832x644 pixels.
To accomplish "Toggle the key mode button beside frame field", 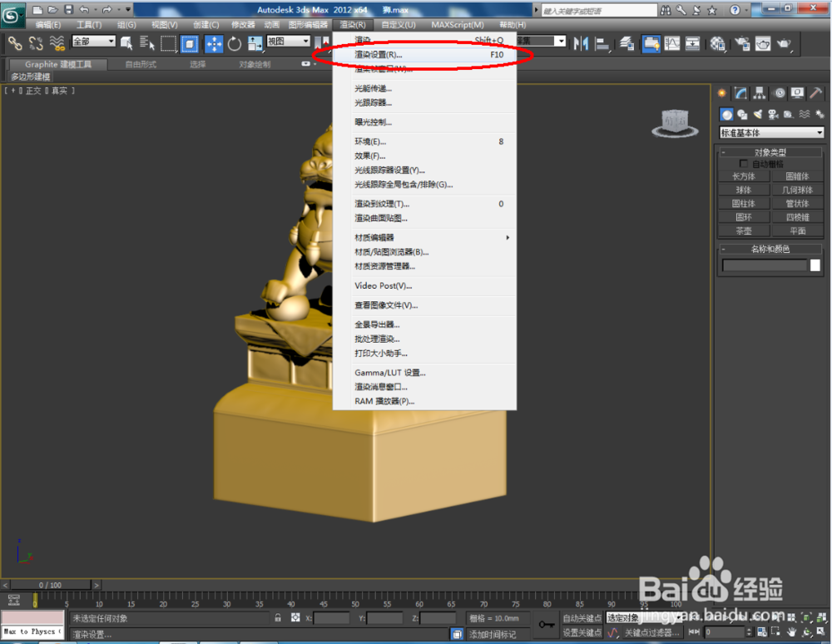I will (x=694, y=632).
